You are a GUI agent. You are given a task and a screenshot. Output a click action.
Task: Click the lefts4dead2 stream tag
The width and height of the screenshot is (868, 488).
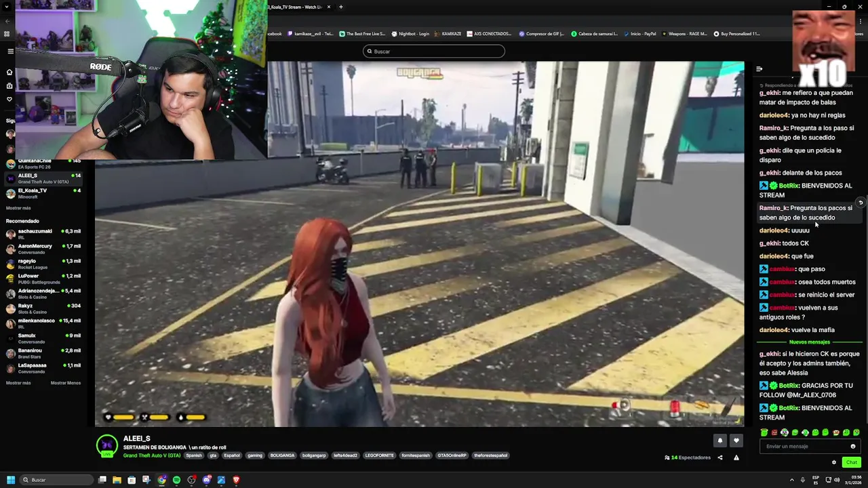[347, 455]
